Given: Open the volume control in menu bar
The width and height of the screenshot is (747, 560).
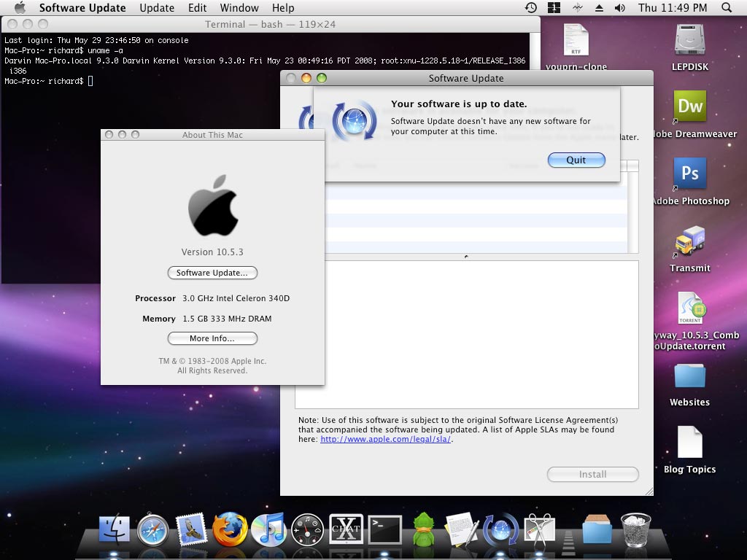Looking at the screenshot, I should [620, 7].
